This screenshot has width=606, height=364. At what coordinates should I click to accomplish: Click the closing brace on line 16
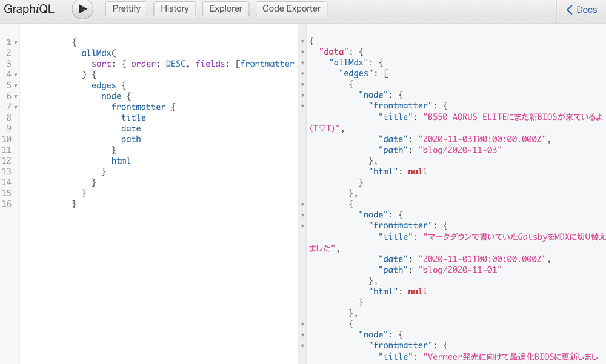click(74, 204)
